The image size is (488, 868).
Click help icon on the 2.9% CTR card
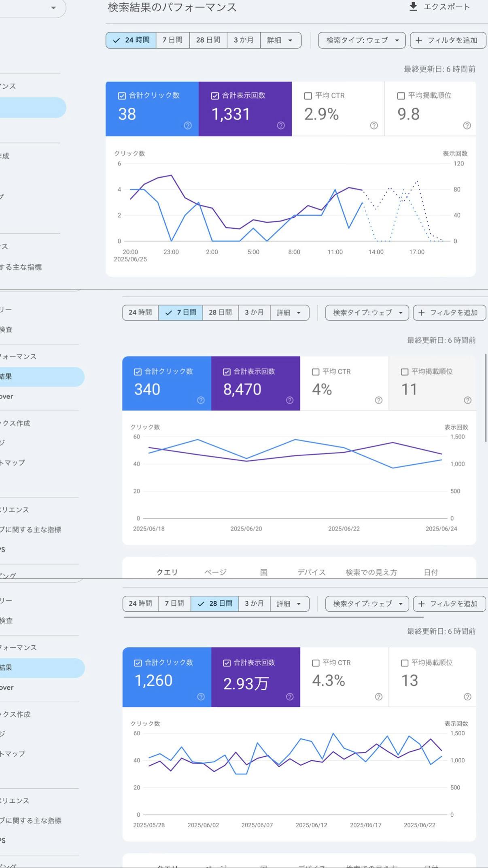point(374,126)
